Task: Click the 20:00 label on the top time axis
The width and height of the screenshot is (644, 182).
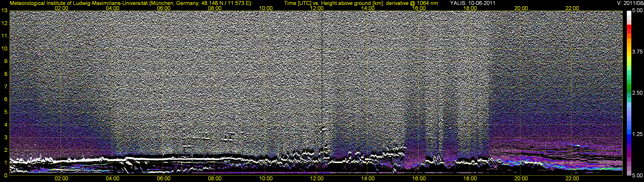Action: (x=521, y=8)
